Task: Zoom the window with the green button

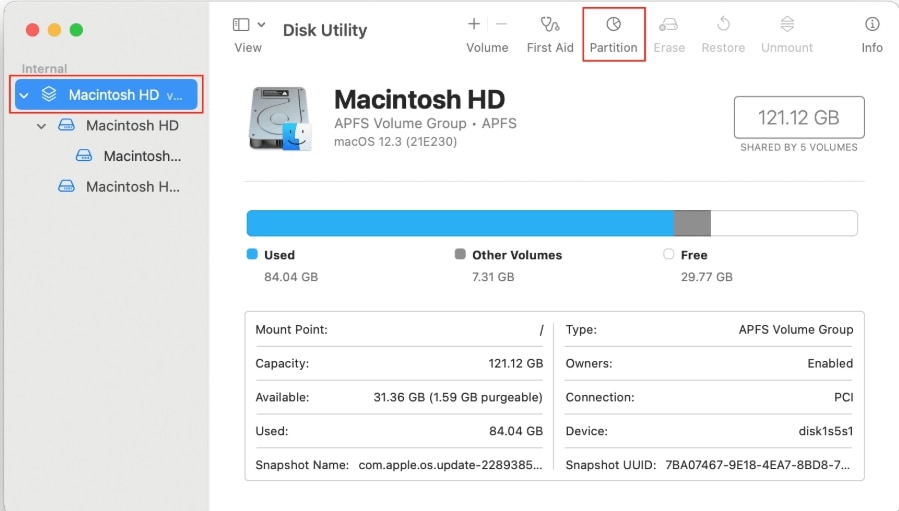Action: pos(76,30)
